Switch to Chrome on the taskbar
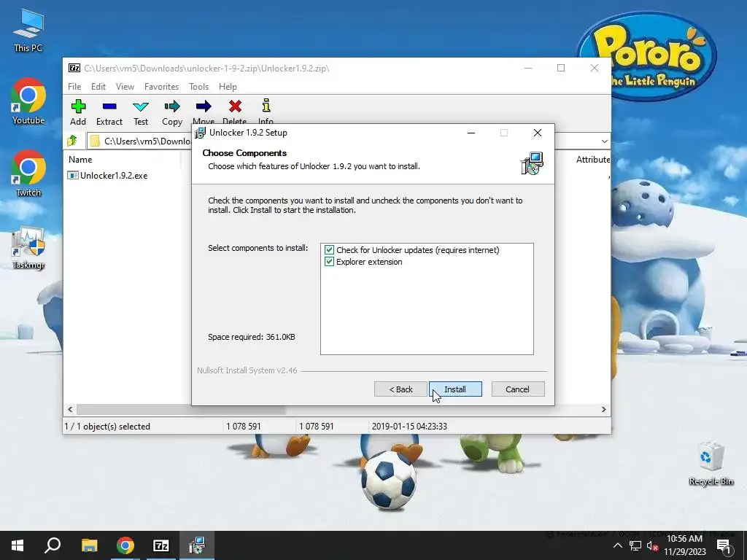This screenshot has height=560, width=747. point(125,545)
